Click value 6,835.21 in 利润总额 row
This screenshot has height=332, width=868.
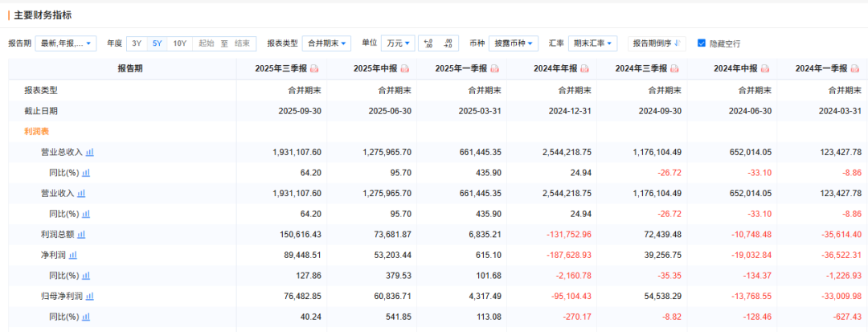[485, 235]
